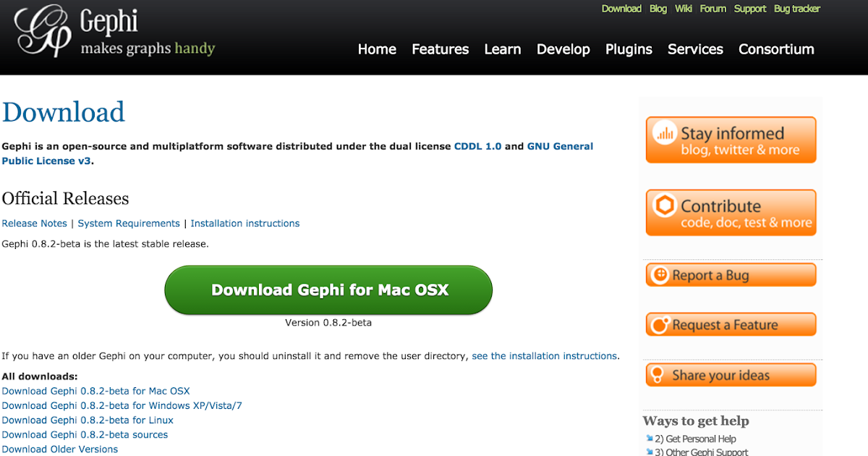Open the Services menu item
Viewport: 868px width, 456px height.
(695, 49)
